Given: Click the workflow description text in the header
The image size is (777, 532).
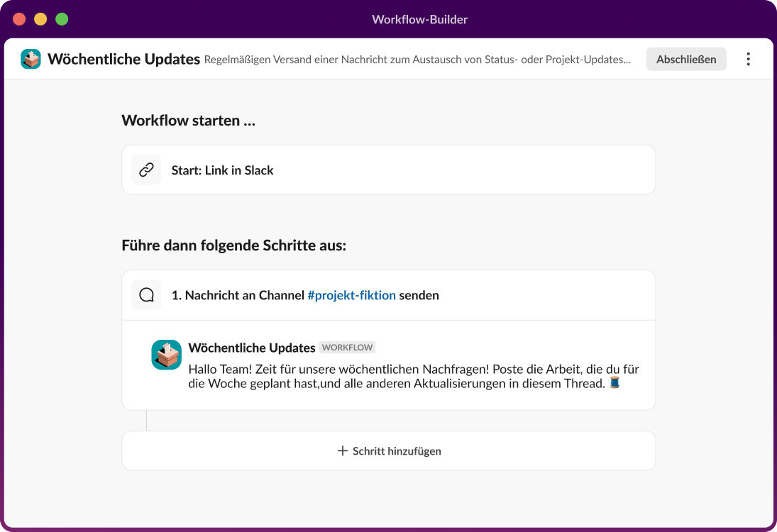Looking at the screenshot, I should click(419, 60).
